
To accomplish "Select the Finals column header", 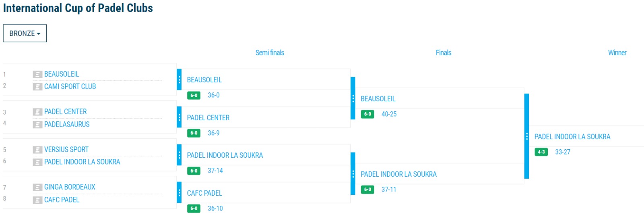I will [444, 53].
